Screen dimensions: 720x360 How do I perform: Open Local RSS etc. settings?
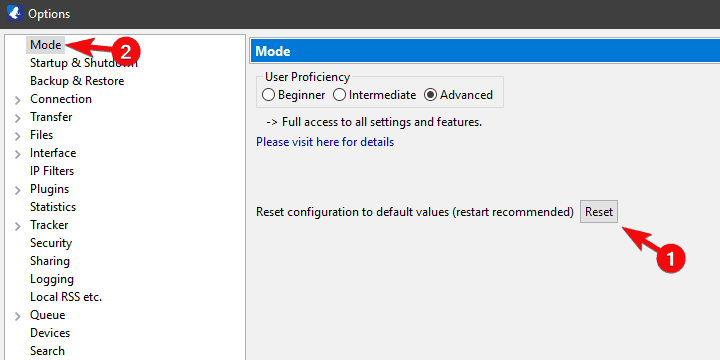pos(66,297)
